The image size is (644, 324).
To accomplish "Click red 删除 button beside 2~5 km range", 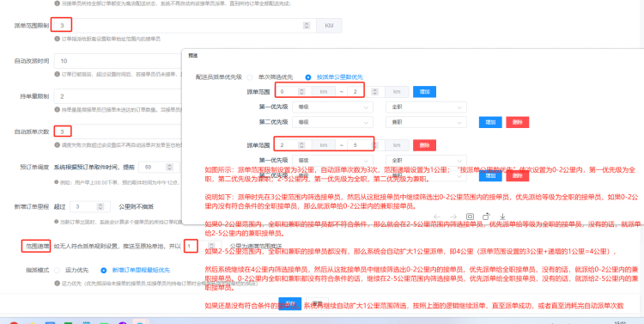I will 424,145.
